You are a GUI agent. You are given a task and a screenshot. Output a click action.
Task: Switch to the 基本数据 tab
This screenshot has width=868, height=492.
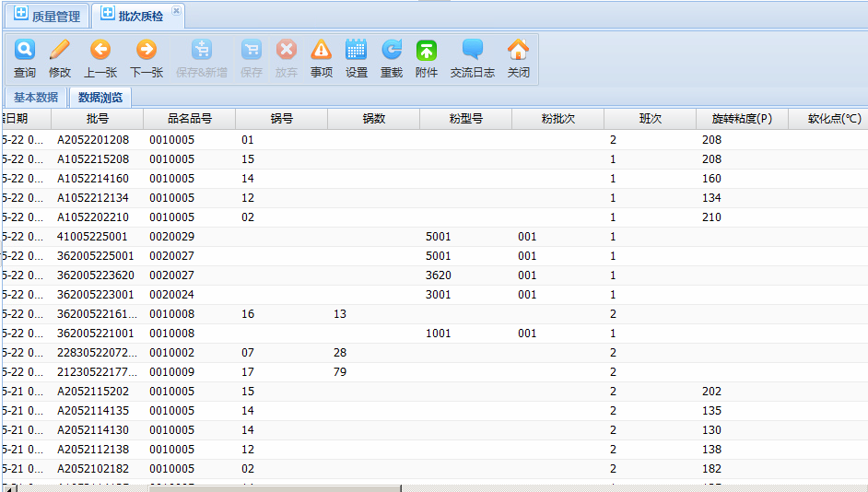(36, 98)
